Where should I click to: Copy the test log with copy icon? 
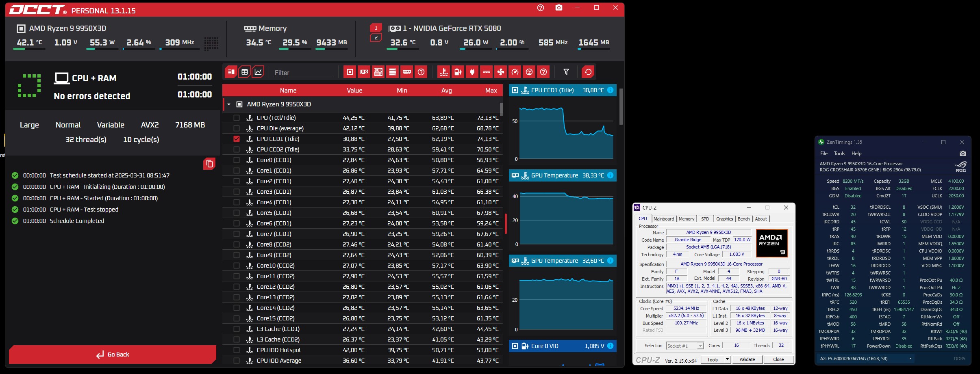click(209, 164)
